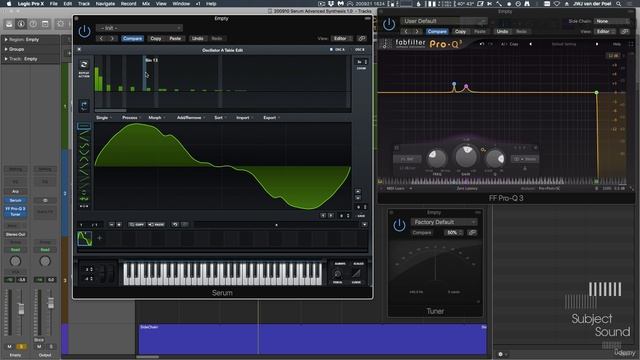
Task: Add new wavetable frame with plus icon
Action: [99, 238]
